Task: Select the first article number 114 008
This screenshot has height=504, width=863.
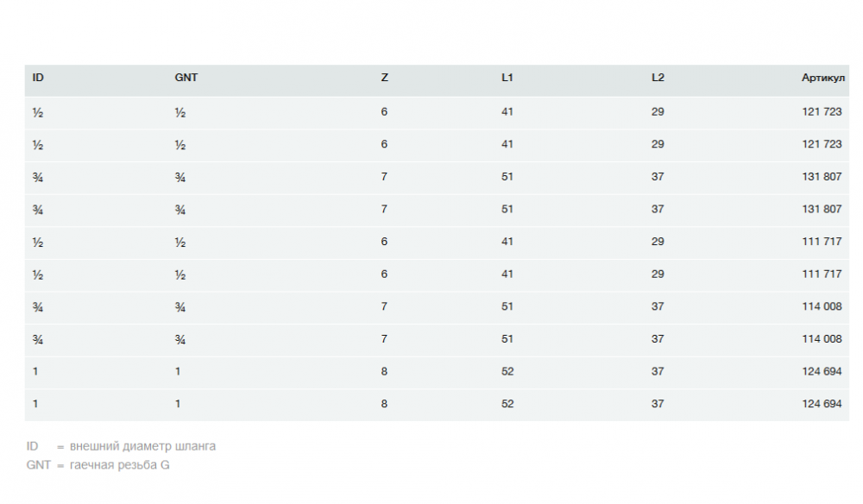Action: pos(822,306)
